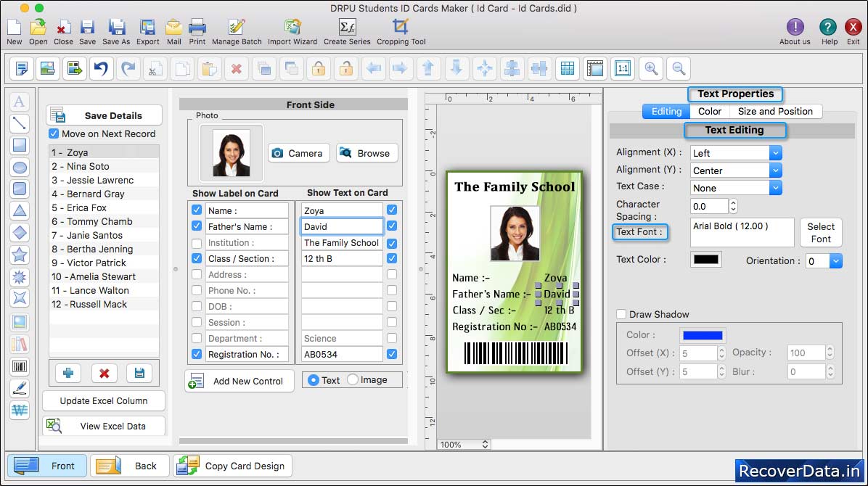This screenshot has height=486, width=868.
Task: Select the Cropping Tool
Action: (401, 32)
